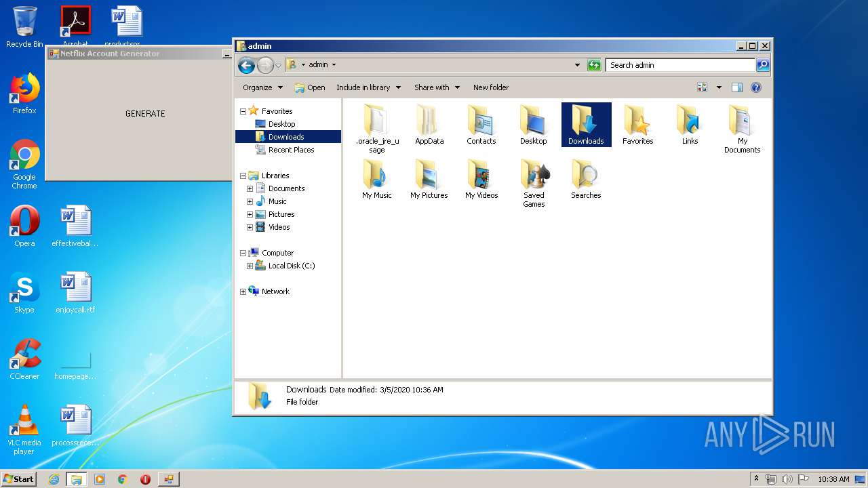Open the recent pages dropdown arrow
Image resolution: width=868 pixels, height=488 pixels.
click(x=278, y=65)
